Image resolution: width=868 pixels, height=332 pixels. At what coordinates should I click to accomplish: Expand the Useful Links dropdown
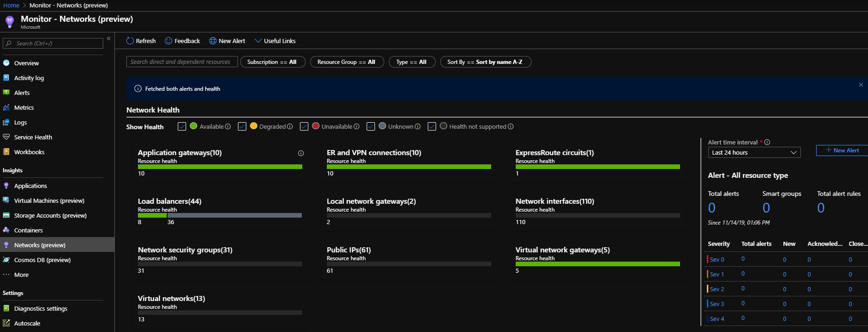tap(275, 41)
